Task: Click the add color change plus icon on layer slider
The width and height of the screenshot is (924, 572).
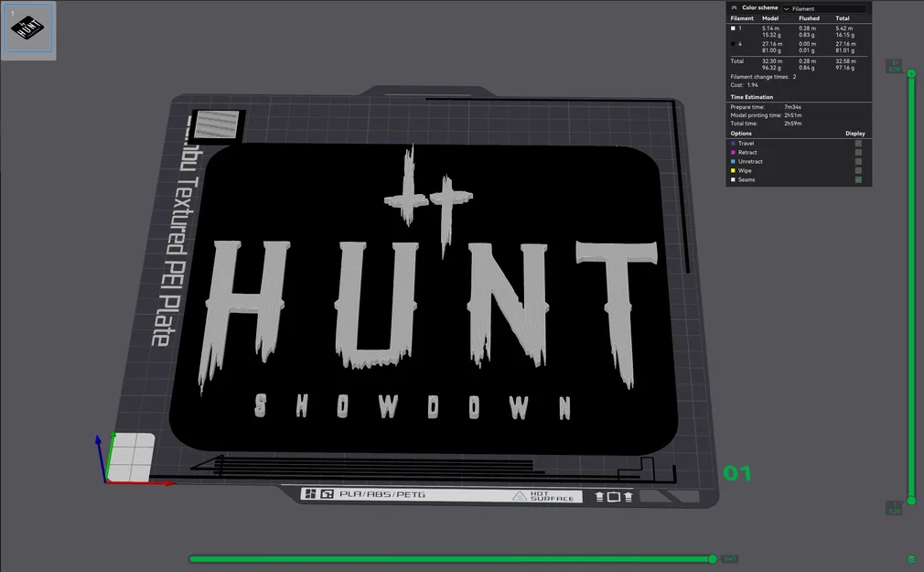Action: [x=911, y=74]
